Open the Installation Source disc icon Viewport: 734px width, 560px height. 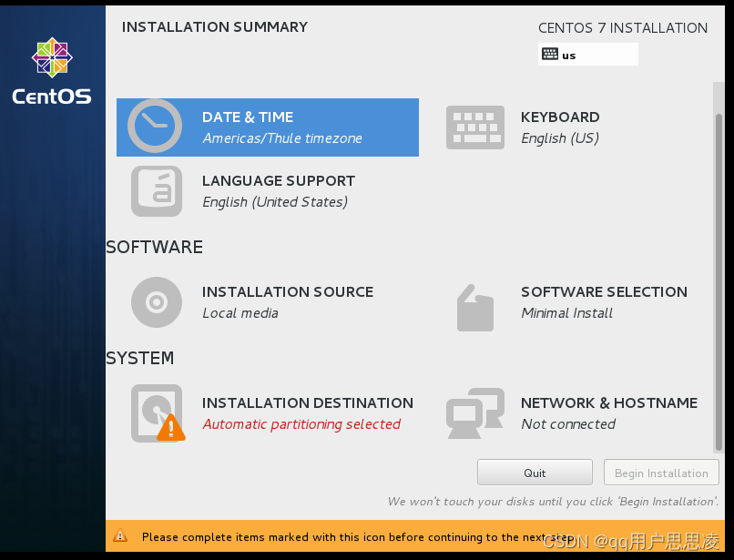156,302
